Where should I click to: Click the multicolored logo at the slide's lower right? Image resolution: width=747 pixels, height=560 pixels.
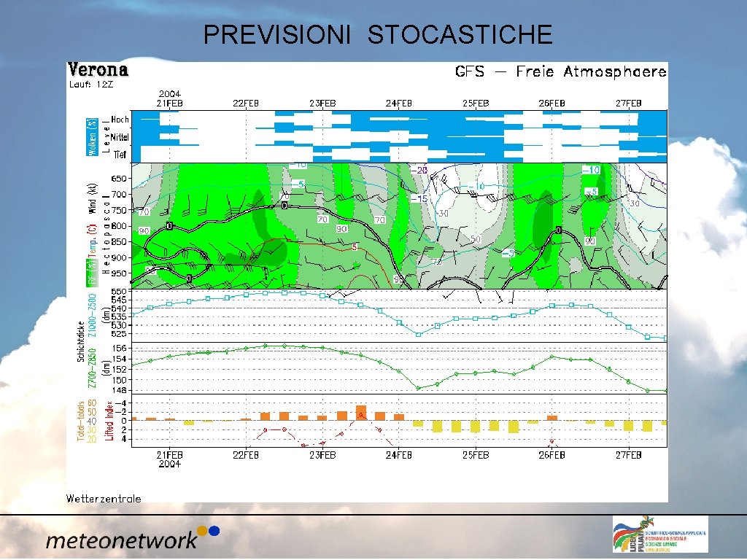coord(659,534)
